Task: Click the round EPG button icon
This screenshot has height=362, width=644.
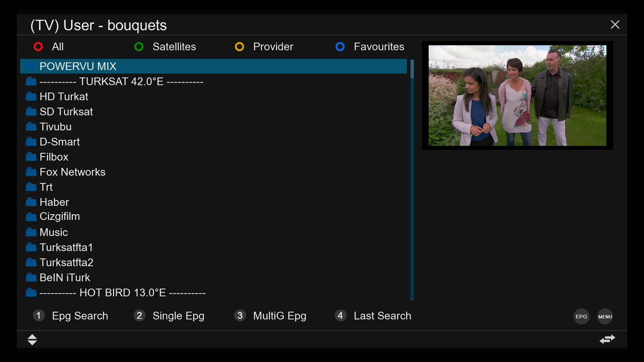Action: click(581, 316)
